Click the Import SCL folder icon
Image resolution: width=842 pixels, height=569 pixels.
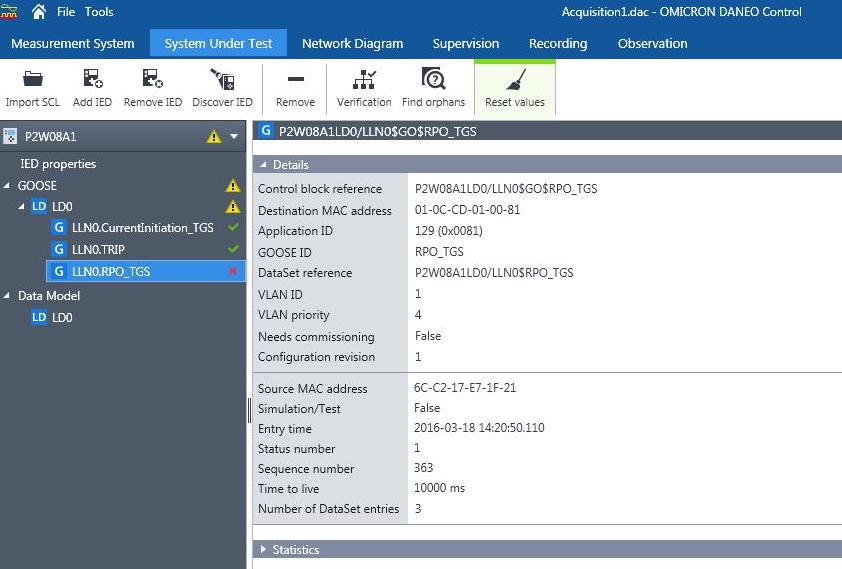[x=32, y=79]
